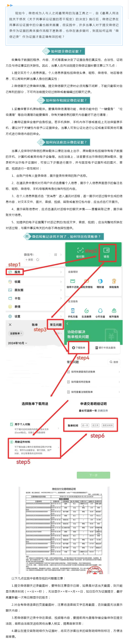The image size is (129, 644).
Task: Click the 搜索 search magnifier button
Action: click(114, 362)
